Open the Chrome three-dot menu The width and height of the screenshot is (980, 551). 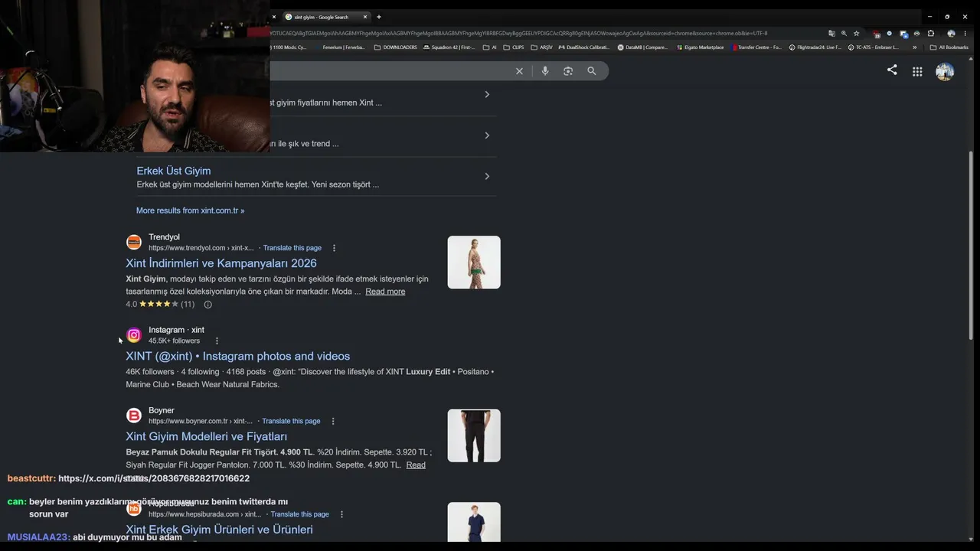[x=965, y=34]
